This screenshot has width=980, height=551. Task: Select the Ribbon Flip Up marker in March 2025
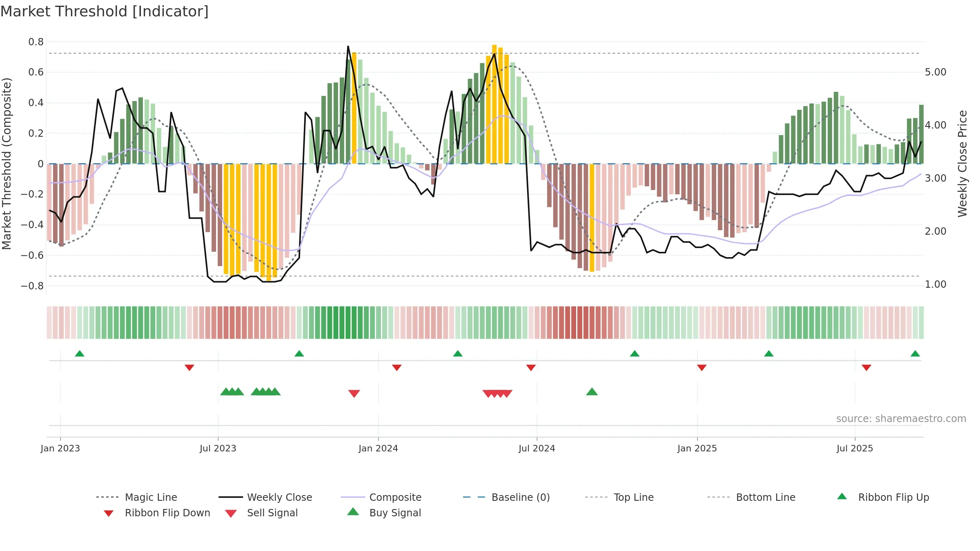click(769, 353)
